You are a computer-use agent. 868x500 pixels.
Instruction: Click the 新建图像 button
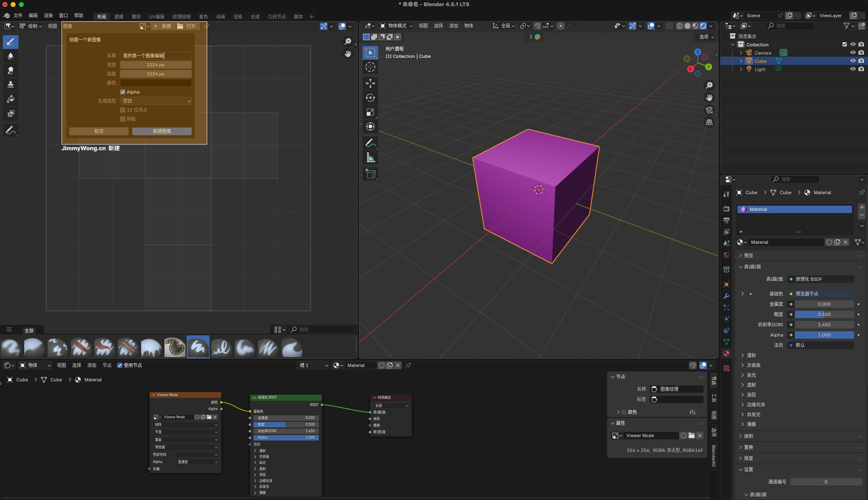(x=162, y=131)
